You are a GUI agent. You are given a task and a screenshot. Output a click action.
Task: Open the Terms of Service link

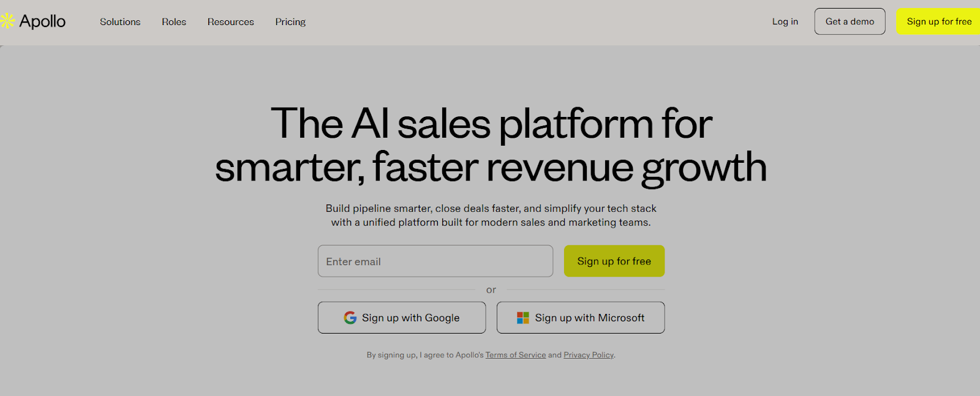tap(515, 354)
